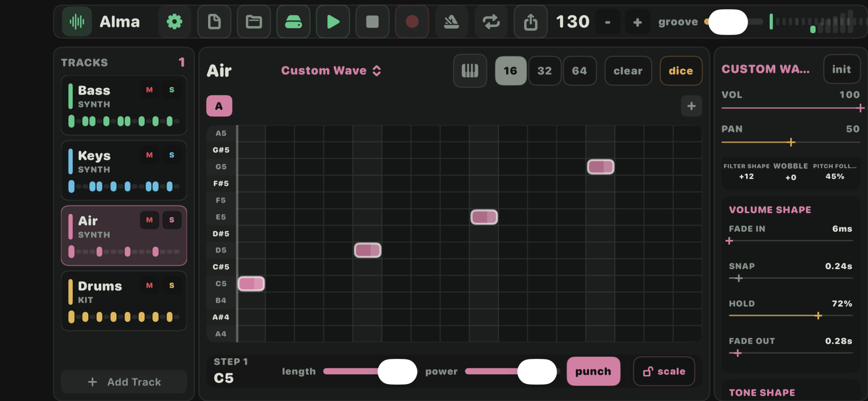Expand the scale lock options
Screen dimensions: 868x401
click(664, 371)
